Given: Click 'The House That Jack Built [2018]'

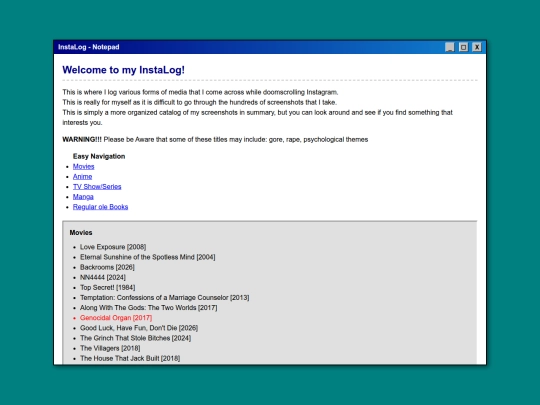Looking at the screenshot, I should point(130,359).
